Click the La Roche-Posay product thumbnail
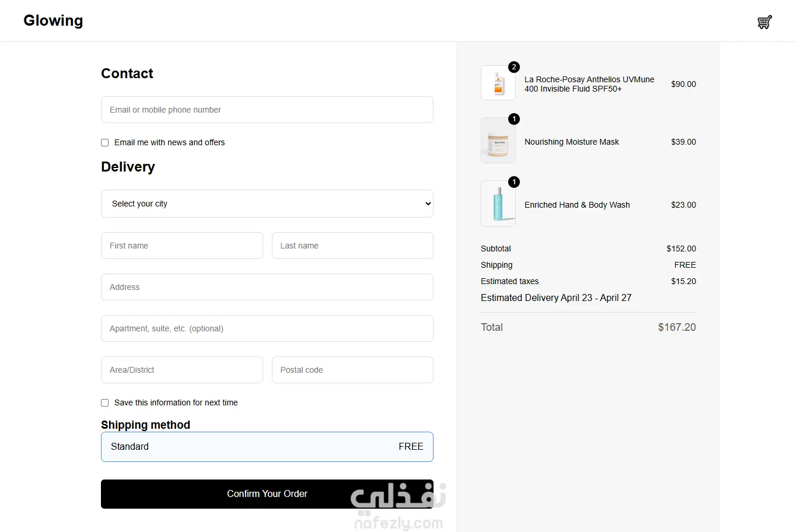 [x=498, y=83]
